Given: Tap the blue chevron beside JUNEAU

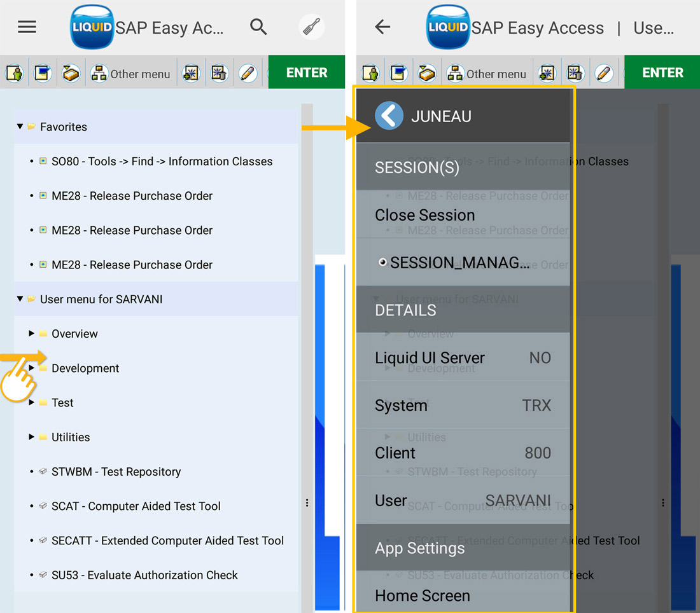Looking at the screenshot, I should click(389, 116).
